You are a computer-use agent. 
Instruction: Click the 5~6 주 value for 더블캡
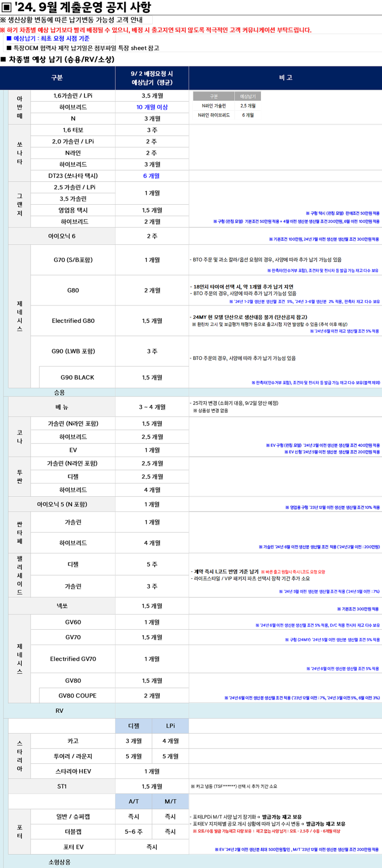(134, 832)
